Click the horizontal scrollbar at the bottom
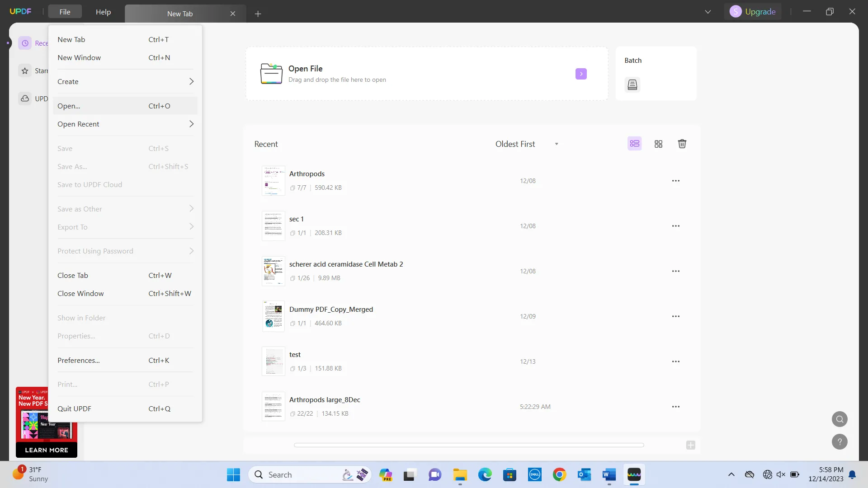Screen dimensions: 868x488 468,445
